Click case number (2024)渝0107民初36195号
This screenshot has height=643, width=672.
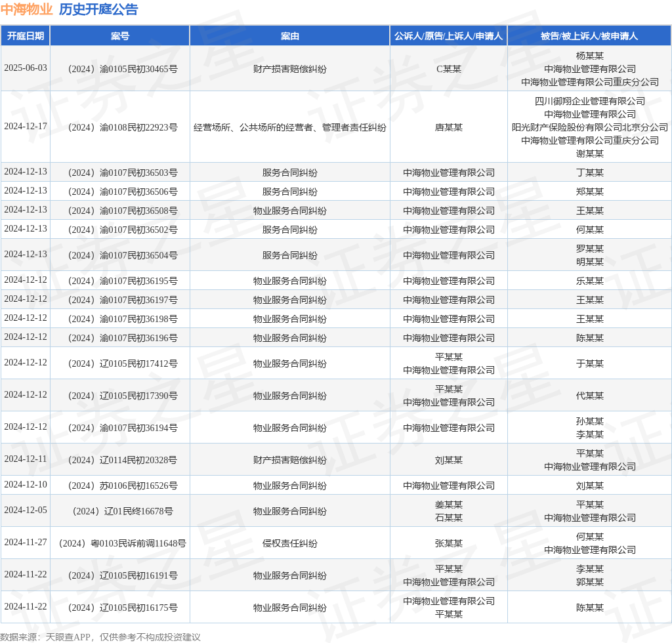pos(123,281)
